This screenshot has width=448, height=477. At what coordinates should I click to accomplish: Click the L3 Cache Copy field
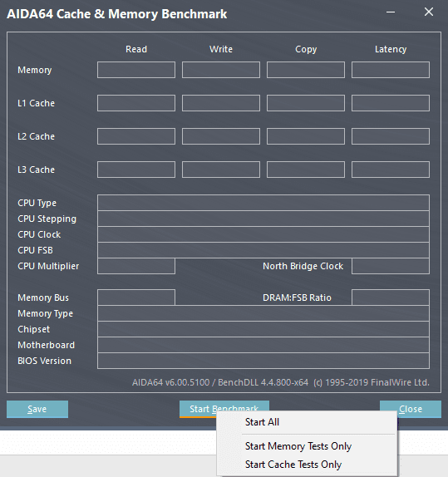pos(306,170)
